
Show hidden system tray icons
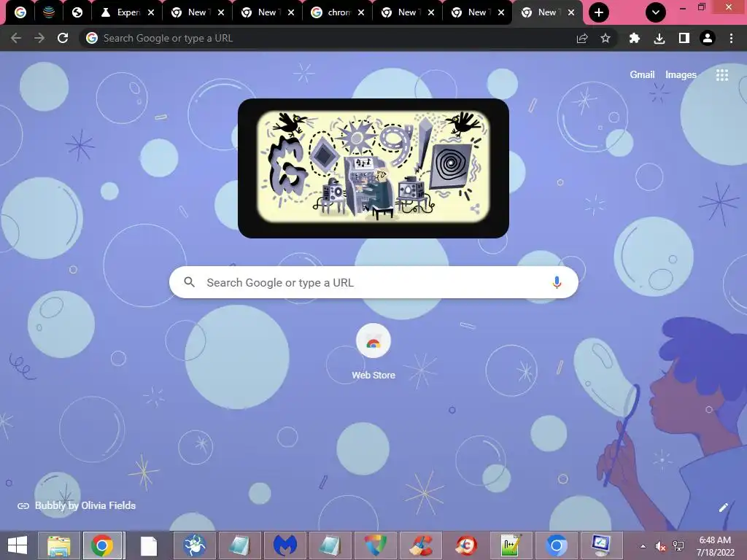[643, 546]
